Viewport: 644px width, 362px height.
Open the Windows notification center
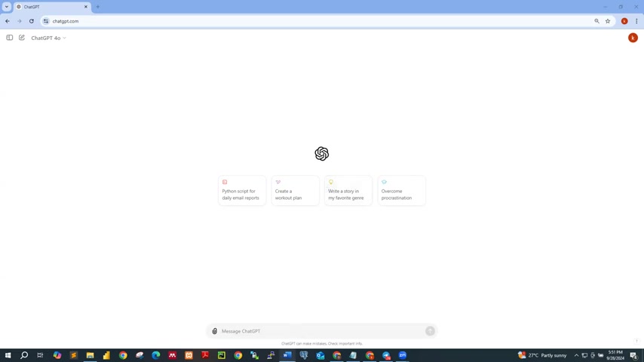coord(634,355)
